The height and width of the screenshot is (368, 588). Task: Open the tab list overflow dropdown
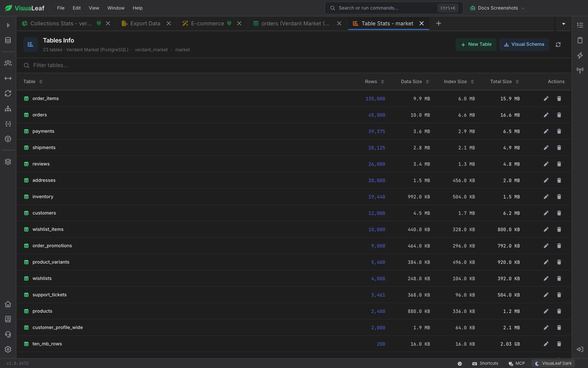coord(563,24)
